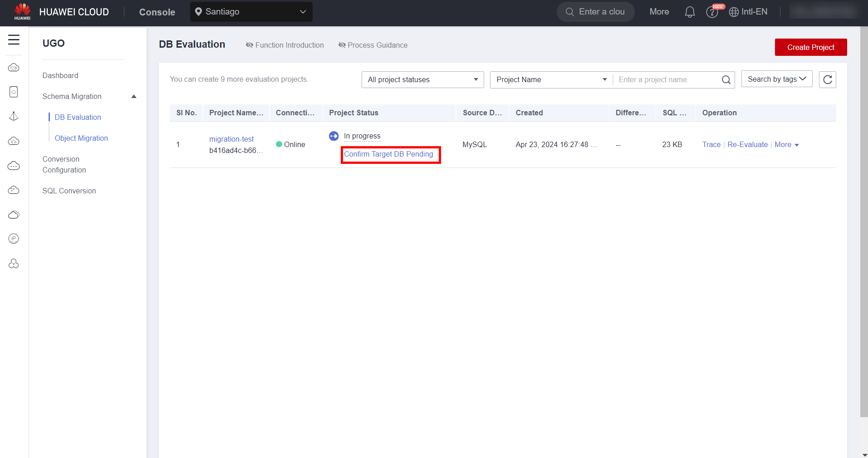Open the help question mark icon
The height and width of the screenshot is (458, 868).
click(711, 12)
